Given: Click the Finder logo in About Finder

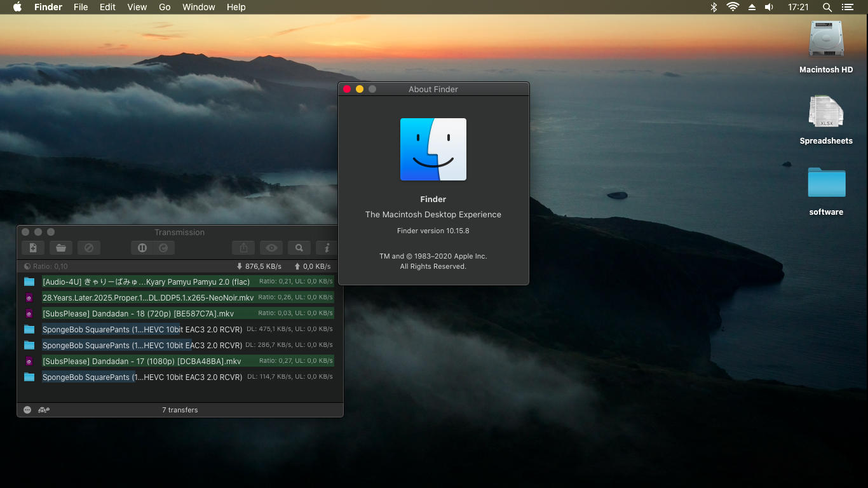Looking at the screenshot, I should 433,149.
